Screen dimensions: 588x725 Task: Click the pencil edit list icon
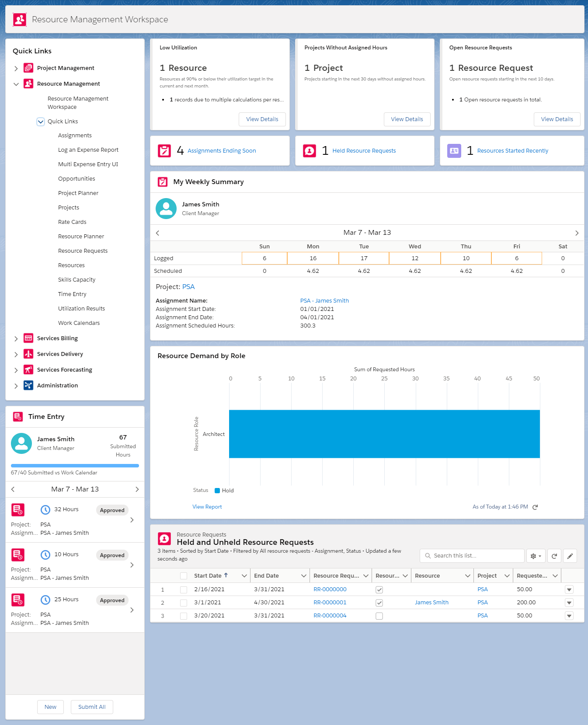click(x=570, y=556)
